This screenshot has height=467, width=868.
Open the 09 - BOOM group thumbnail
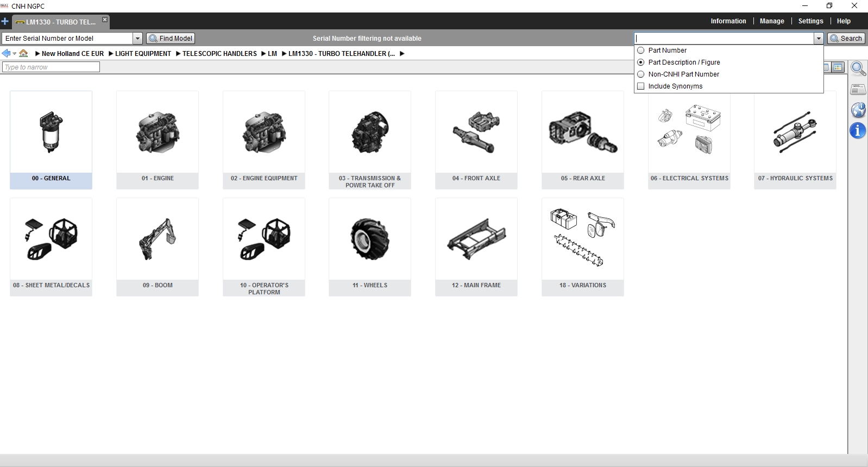158,247
